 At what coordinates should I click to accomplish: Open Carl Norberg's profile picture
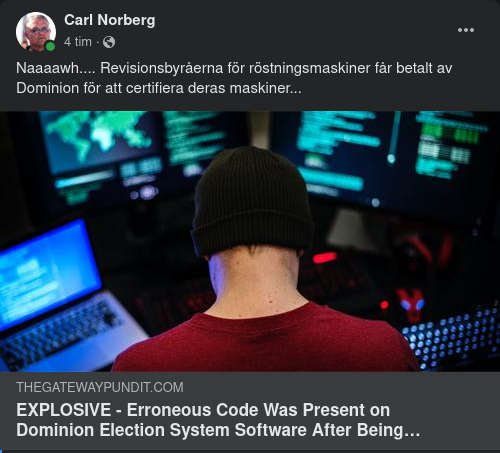[36, 32]
